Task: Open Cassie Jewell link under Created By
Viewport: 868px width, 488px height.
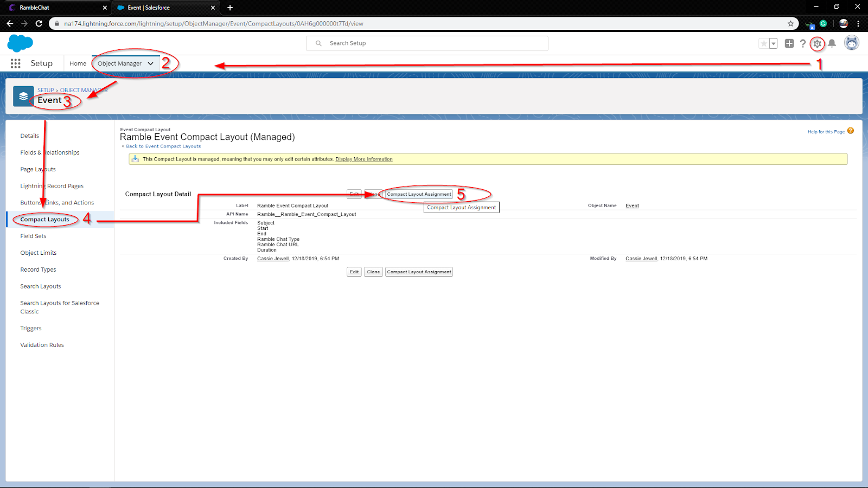Action: pyautogui.click(x=273, y=259)
